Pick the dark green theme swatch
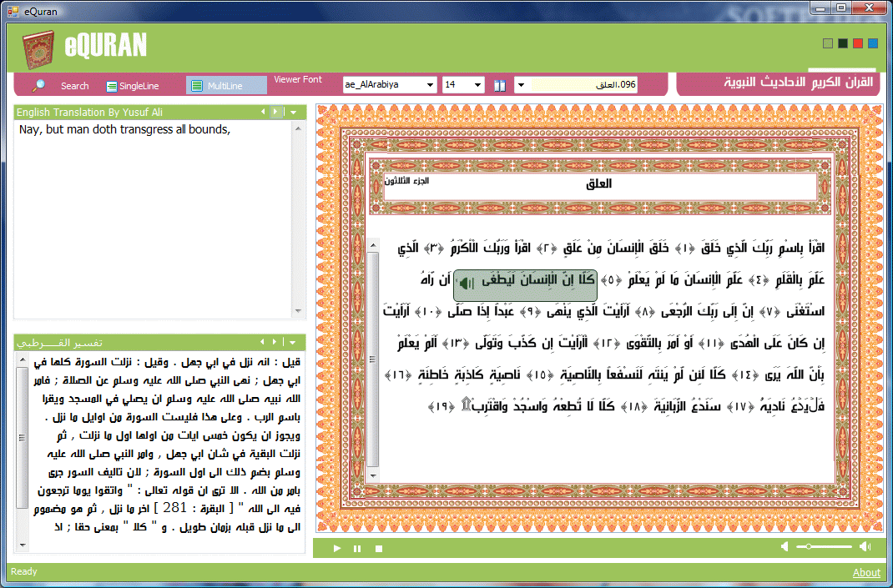Viewport: 893px width, 588px height. point(842,44)
